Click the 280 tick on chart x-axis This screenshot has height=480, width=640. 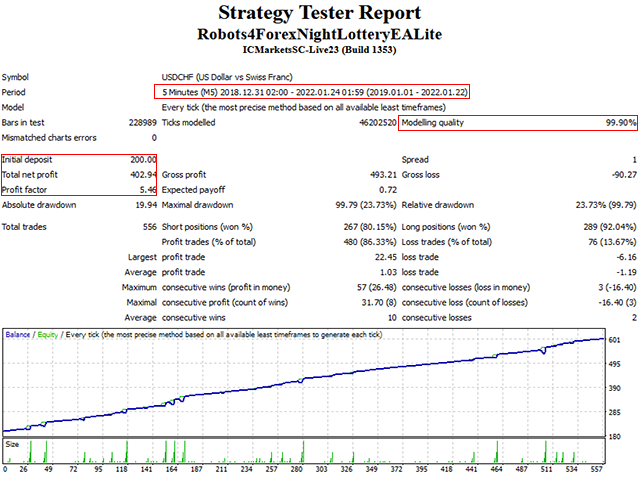pos(297,468)
